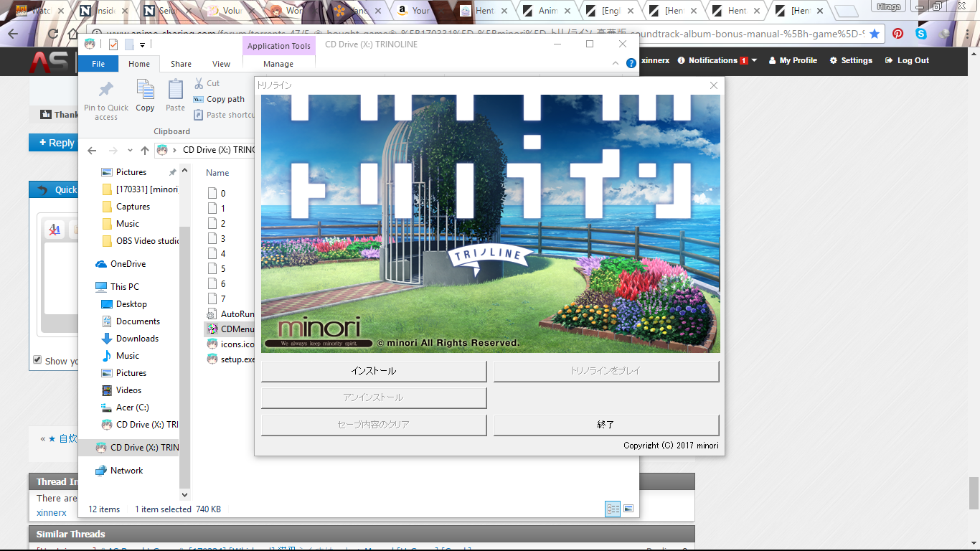The image size is (980, 551).
Task: Open Explorer recent locations dropdown arrow
Action: [130, 151]
